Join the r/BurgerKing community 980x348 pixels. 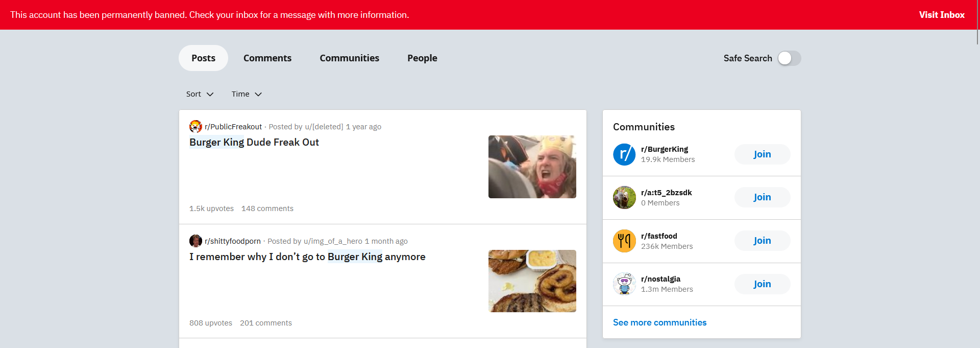click(763, 154)
